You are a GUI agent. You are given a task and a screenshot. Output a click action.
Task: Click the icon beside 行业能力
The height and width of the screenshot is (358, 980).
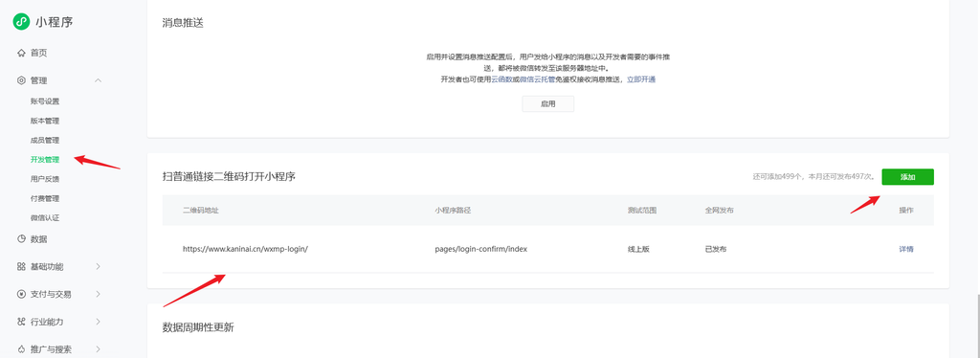(x=21, y=322)
